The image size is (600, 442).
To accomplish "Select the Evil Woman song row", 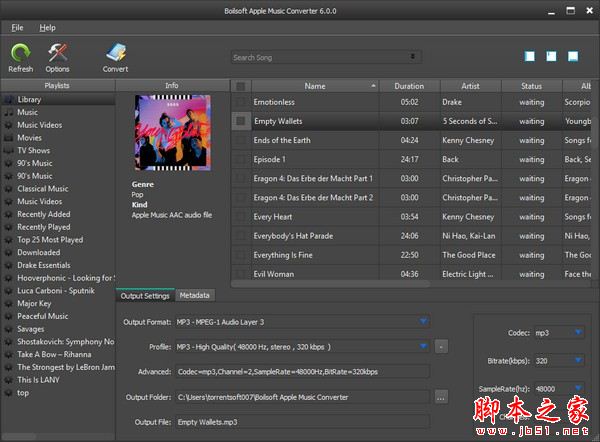I will (x=411, y=274).
